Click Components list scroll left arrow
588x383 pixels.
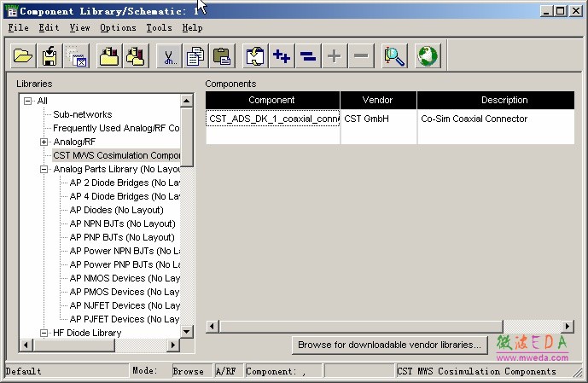212,327
